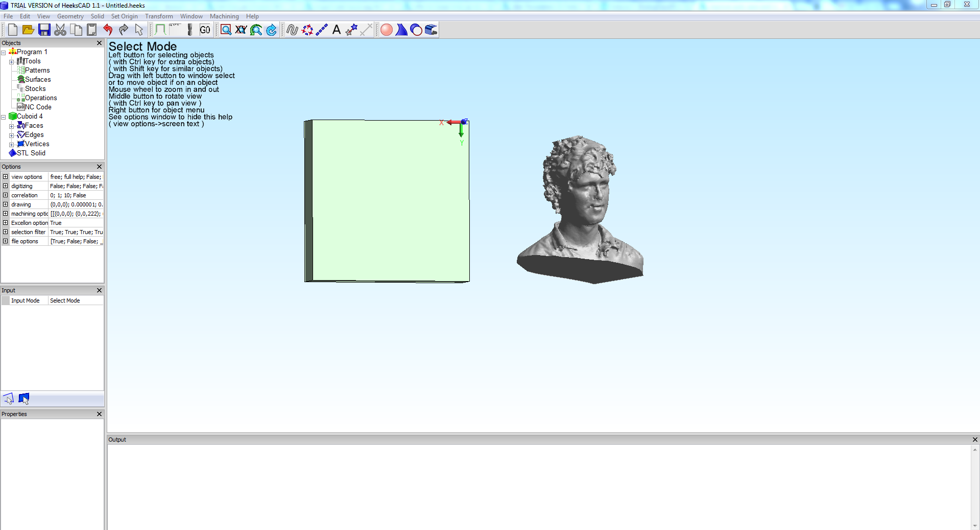Viewport: 980px width, 530px height.
Task: Expand the Edges tree node
Action: pyautogui.click(x=11, y=135)
